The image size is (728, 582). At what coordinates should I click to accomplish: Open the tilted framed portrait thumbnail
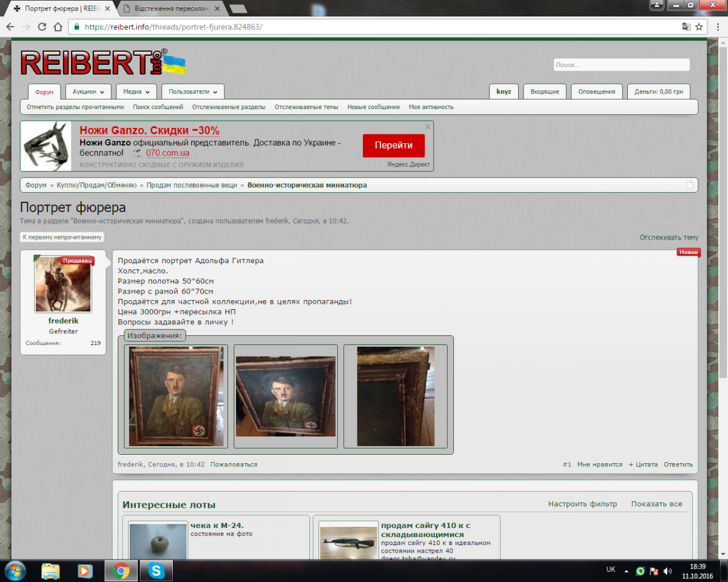(x=286, y=396)
